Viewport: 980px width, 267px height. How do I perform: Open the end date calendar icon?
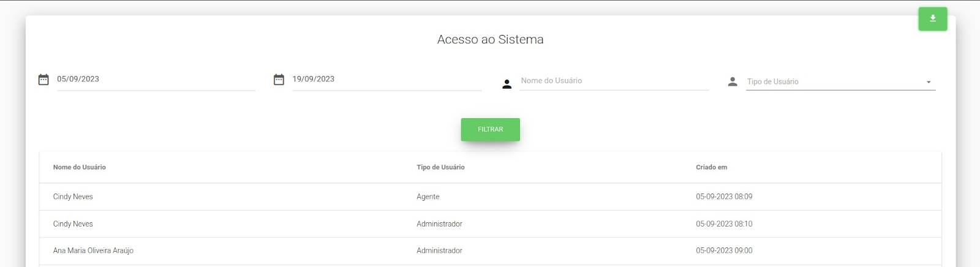click(279, 80)
